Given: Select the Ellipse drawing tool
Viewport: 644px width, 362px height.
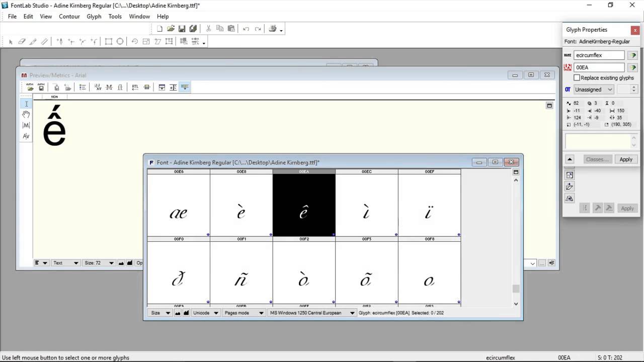Looking at the screenshot, I should pos(120,42).
